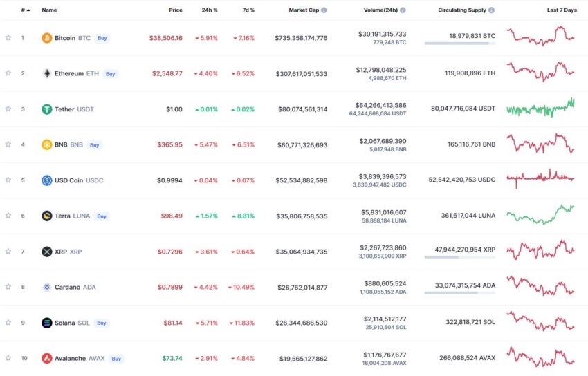Screen dimensions: 588x376
Task: Click the Avalanche logo icon
Action: pyautogui.click(x=47, y=359)
